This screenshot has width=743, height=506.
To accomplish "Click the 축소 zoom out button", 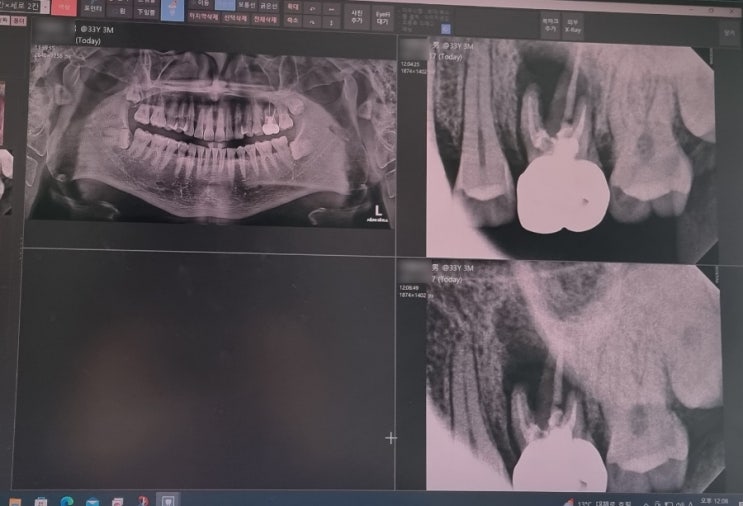I will pyautogui.click(x=293, y=20).
